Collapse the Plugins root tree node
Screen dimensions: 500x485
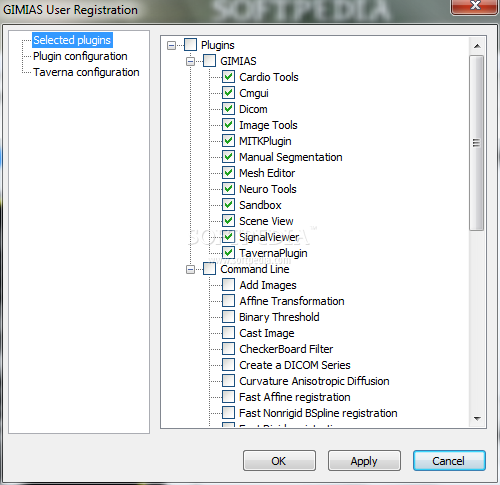(x=171, y=45)
